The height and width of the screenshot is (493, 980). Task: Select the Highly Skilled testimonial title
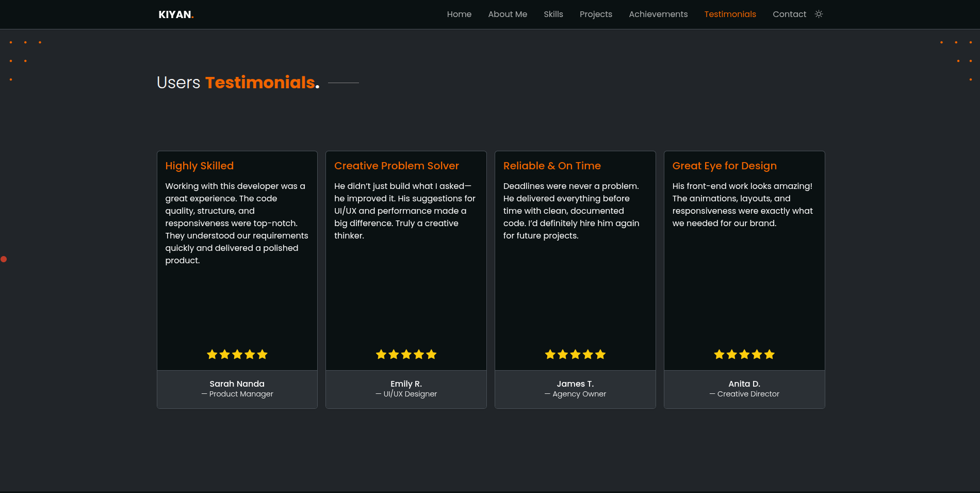pos(199,166)
